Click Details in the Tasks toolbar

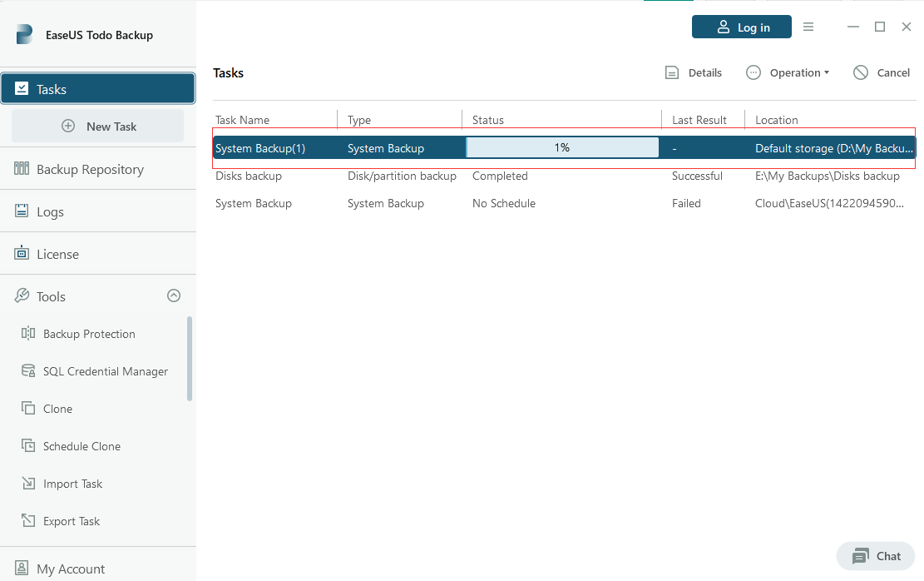(x=694, y=72)
